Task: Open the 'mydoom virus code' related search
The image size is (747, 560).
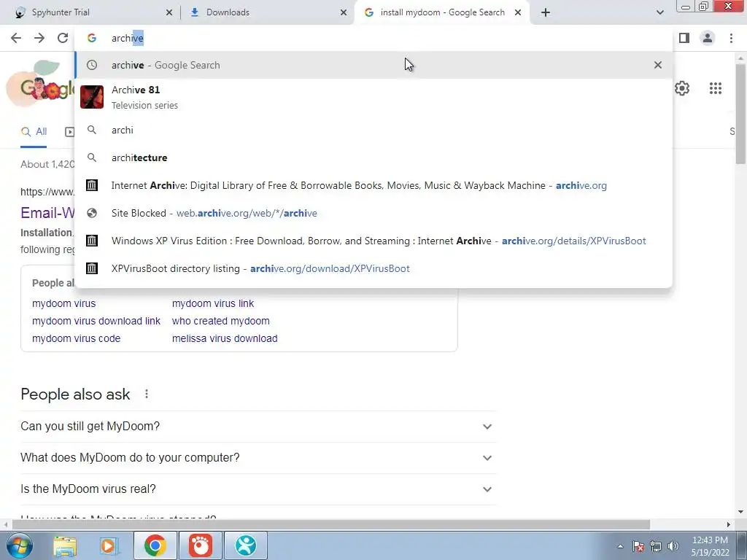Action: pyautogui.click(x=76, y=338)
